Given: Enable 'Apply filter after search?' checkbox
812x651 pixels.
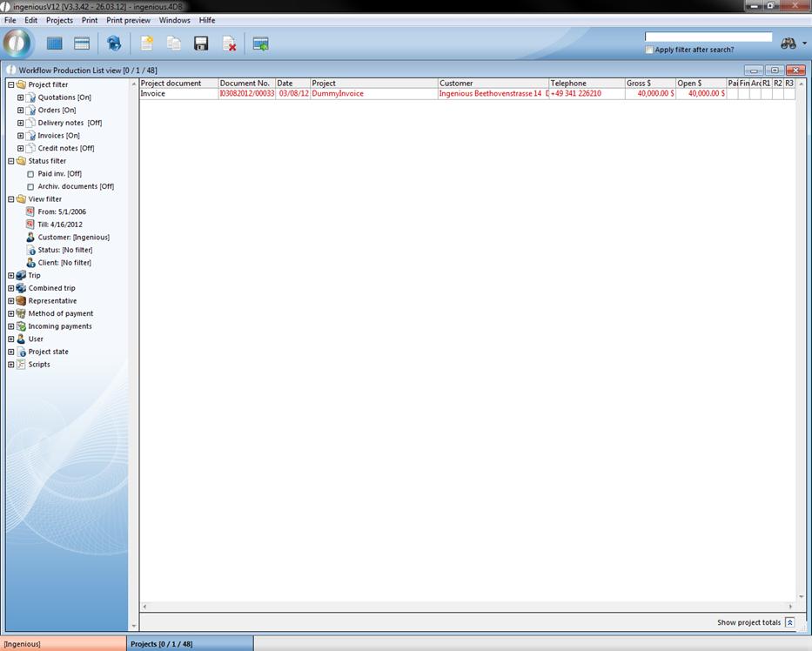Looking at the screenshot, I should coord(649,50).
